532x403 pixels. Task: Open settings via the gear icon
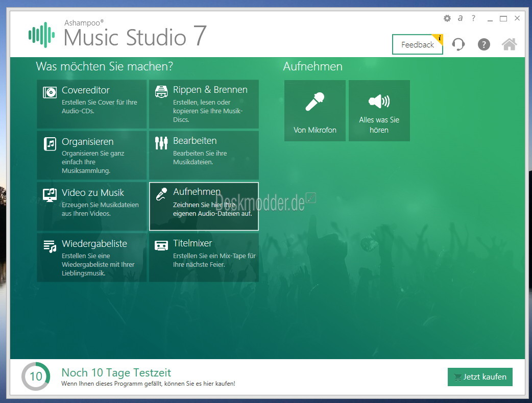pyautogui.click(x=447, y=18)
